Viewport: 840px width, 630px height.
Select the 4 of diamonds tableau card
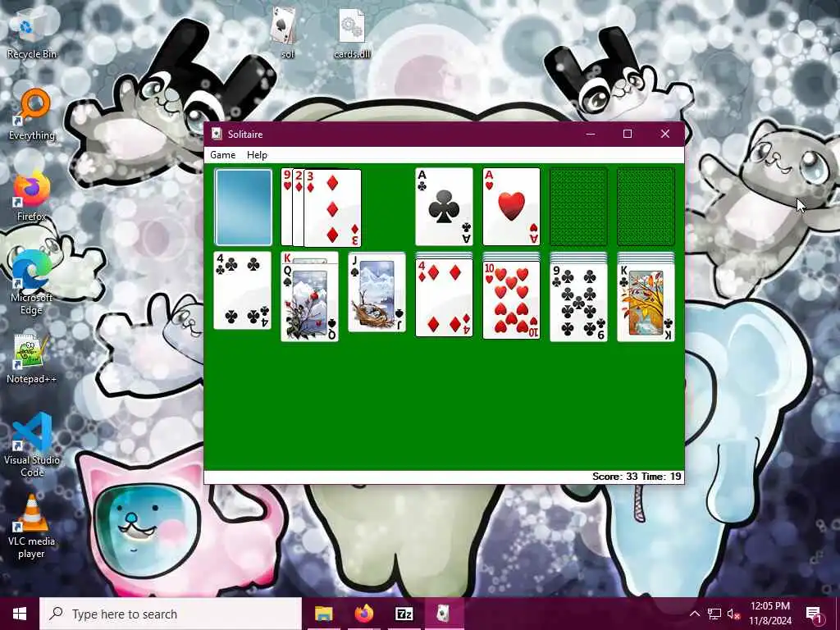(x=444, y=298)
